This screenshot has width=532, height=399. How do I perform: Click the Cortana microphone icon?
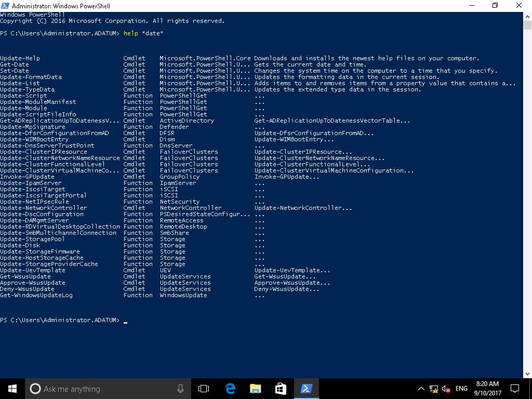coord(180,389)
